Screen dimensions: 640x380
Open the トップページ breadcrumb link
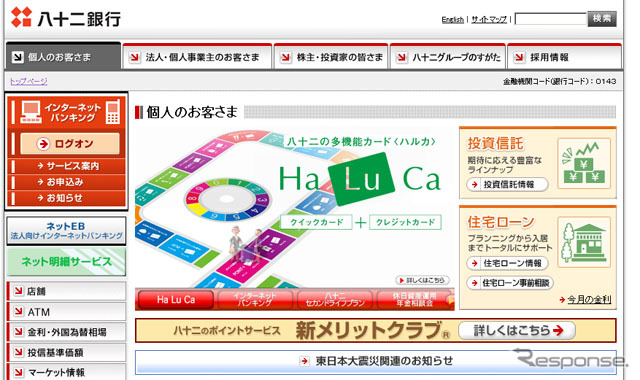coord(29,81)
